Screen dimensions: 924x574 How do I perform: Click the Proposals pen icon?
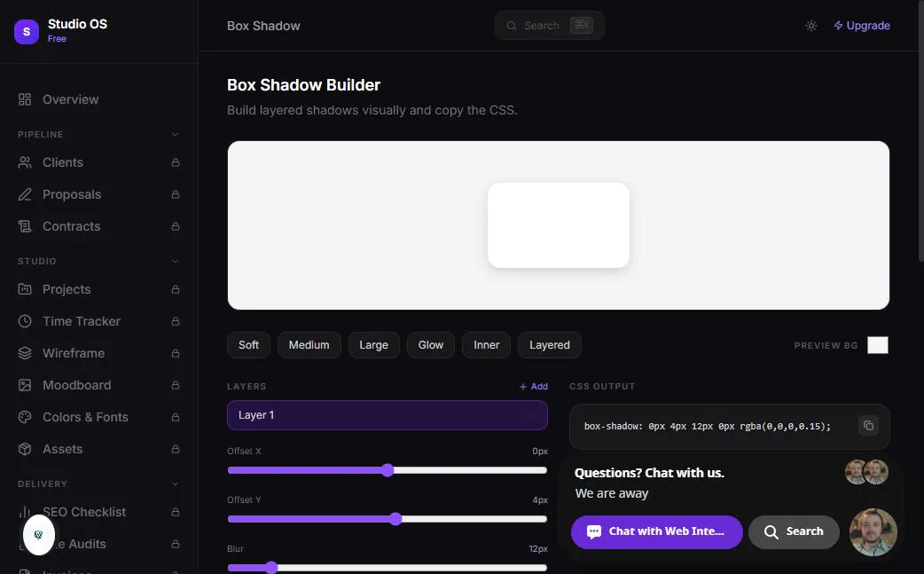pyautogui.click(x=25, y=194)
